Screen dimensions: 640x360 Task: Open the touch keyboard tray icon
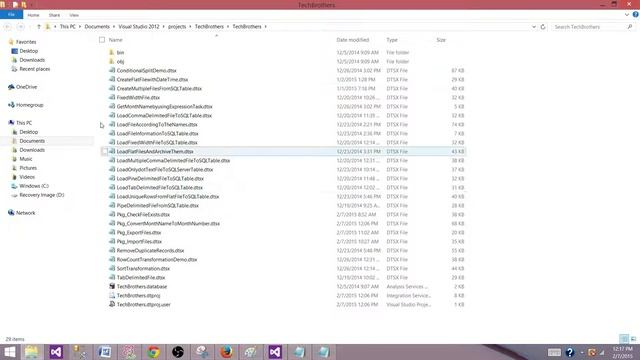(554, 352)
